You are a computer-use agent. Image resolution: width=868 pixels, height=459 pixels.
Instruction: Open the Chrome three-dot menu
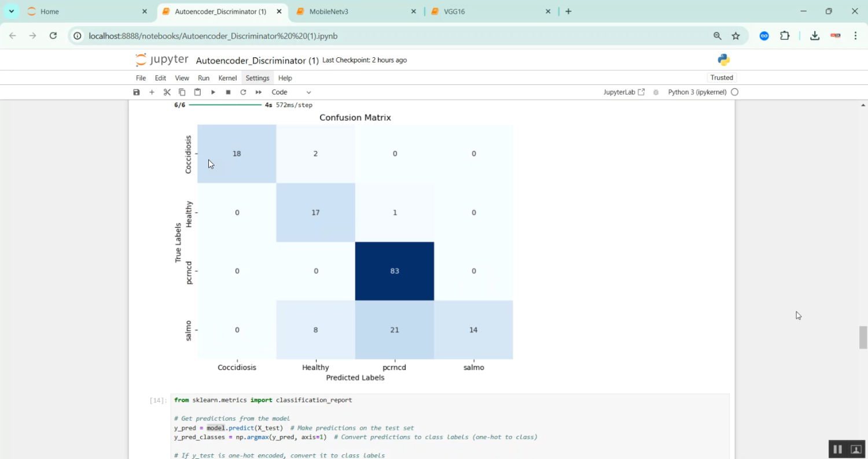click(x=855, y=36)
